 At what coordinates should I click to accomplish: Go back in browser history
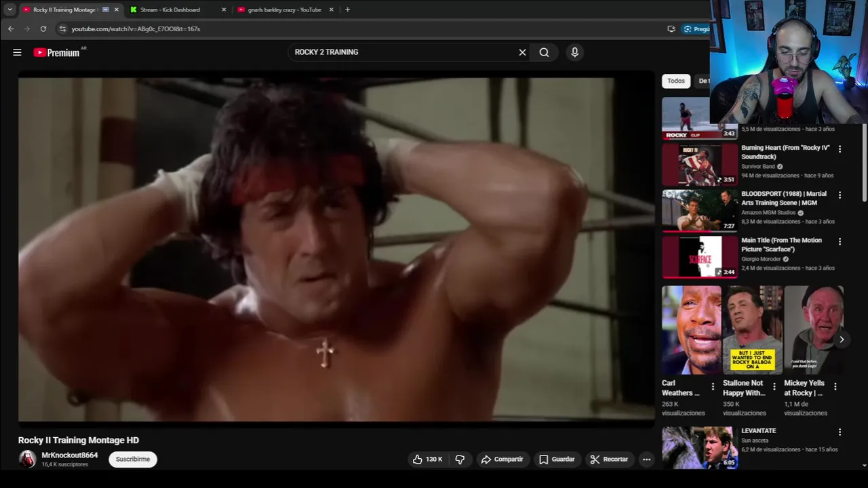(x=11, y=29)
